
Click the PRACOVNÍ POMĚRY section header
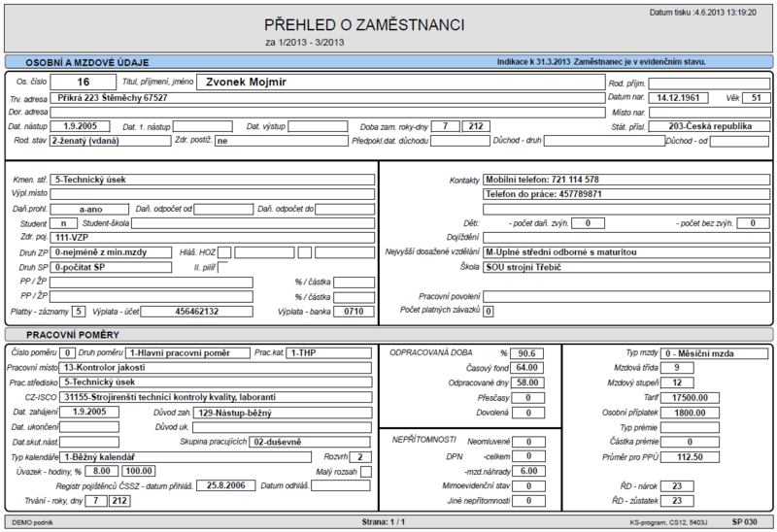click(73, 335)
